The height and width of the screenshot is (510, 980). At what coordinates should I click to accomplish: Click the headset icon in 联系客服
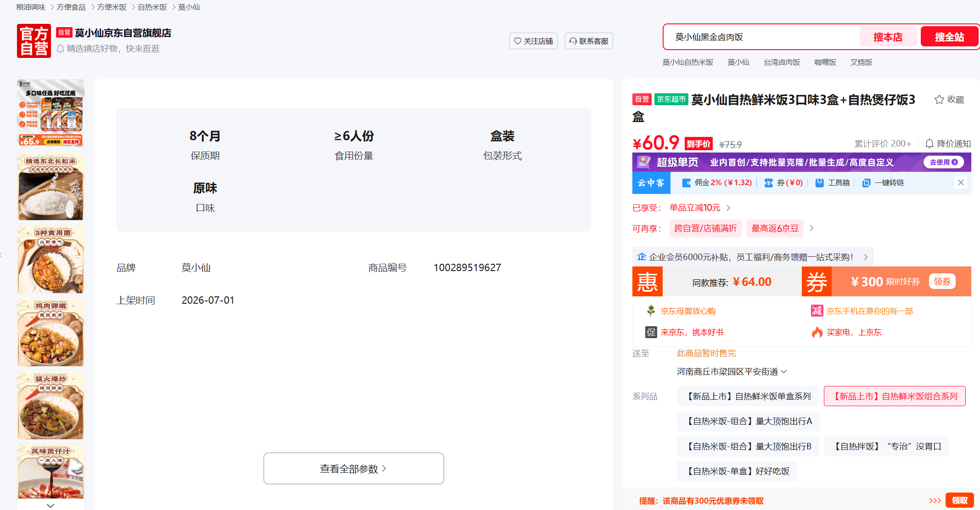click(x=573, y=41)
